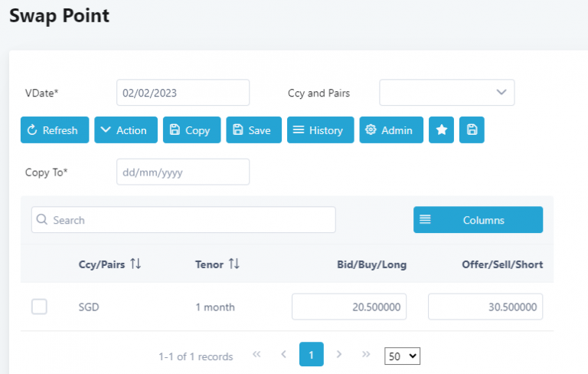
Task: Select page 1 in pagination
Action: [x=311, y=355]
